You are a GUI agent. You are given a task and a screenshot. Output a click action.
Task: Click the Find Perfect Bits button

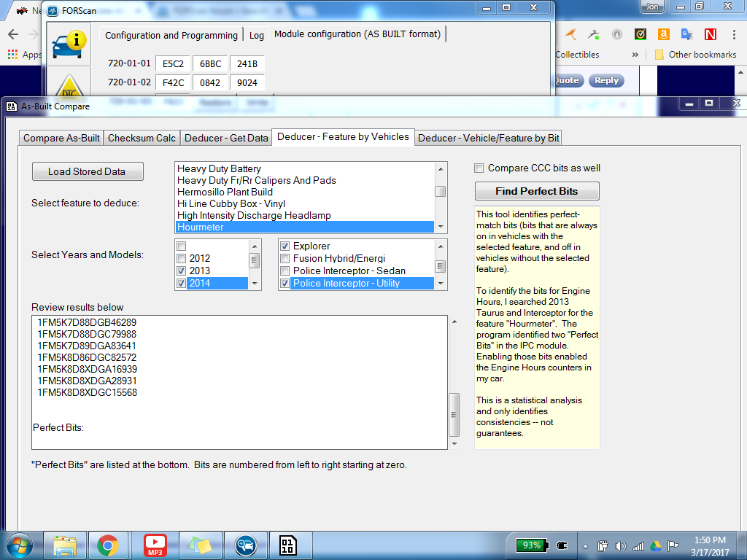(x=537, y=191)
